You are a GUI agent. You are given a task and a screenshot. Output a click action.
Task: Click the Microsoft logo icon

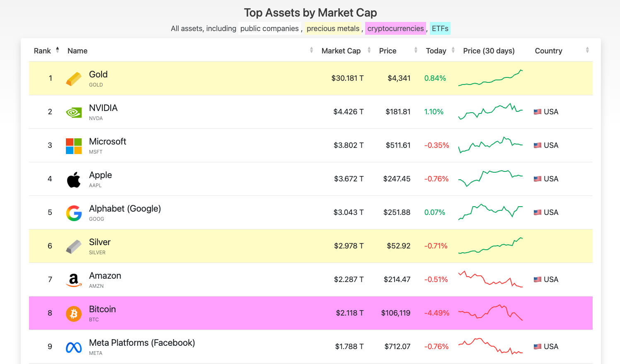coord(74,146)
